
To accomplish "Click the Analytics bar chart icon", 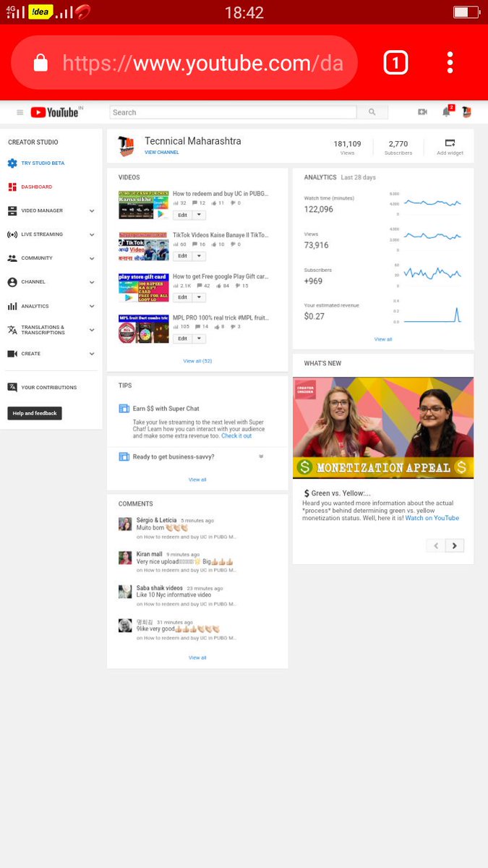I will coord(12,306).
